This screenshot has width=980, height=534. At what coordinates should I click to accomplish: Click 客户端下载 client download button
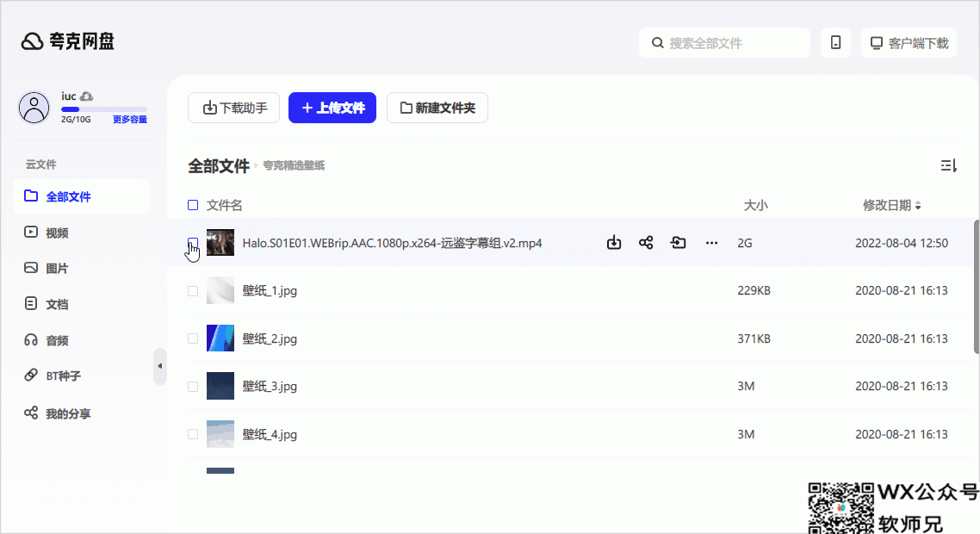[x=909, y=42]
